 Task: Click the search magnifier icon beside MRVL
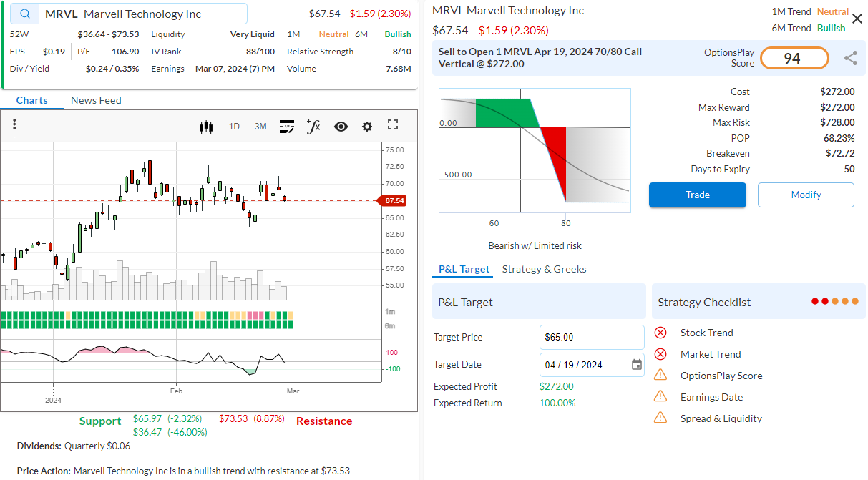(x=25, y=14)
